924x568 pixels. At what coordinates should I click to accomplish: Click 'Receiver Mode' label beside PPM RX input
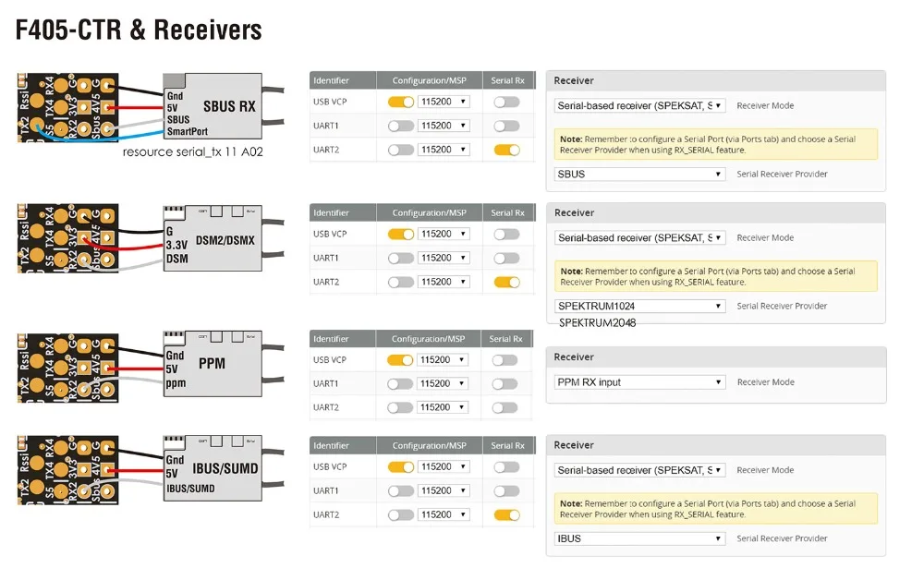click(x=765, y=382)
